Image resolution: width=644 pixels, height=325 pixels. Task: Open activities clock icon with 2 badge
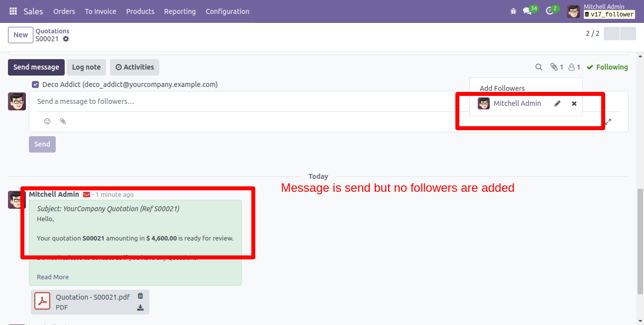click(x=550, y=11)
